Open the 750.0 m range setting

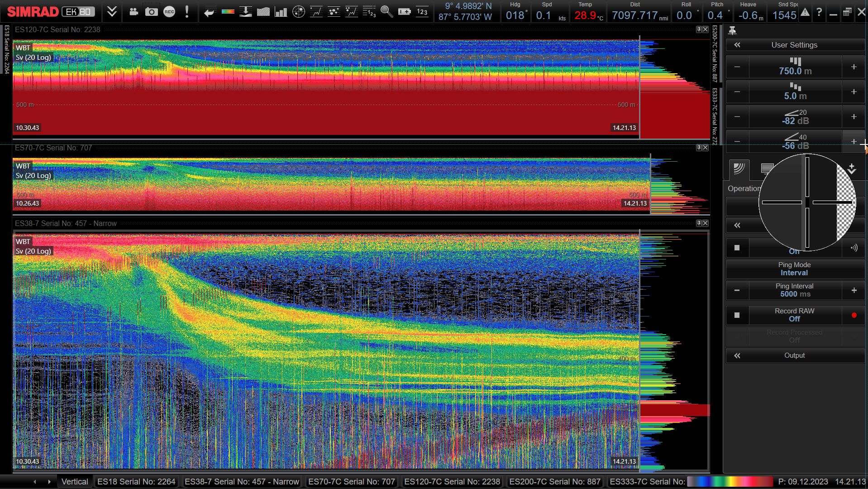[795, 67]
